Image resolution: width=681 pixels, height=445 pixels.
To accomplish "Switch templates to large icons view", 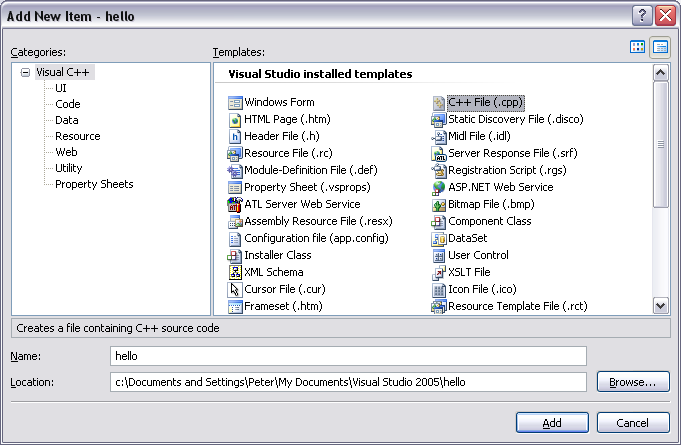I will (x=637, y=47).
